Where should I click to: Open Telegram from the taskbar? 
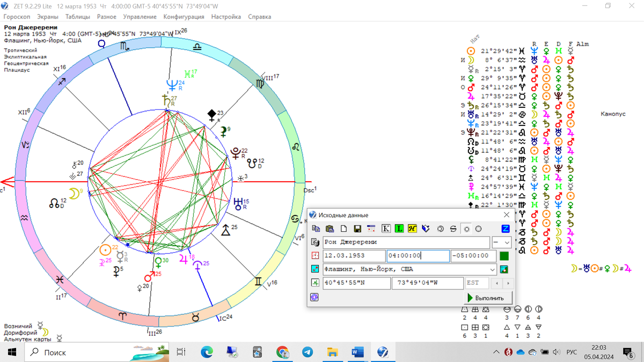click(308, 352)
